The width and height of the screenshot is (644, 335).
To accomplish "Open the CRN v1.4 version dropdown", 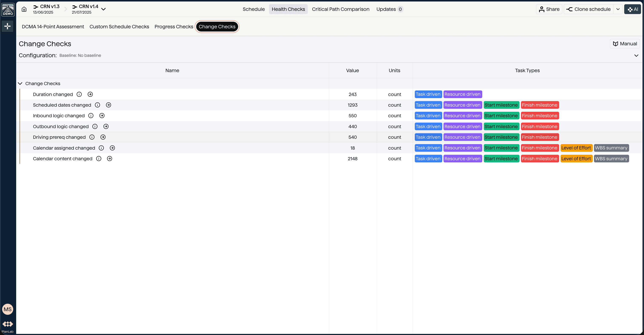I will click(x=103, y=9).
